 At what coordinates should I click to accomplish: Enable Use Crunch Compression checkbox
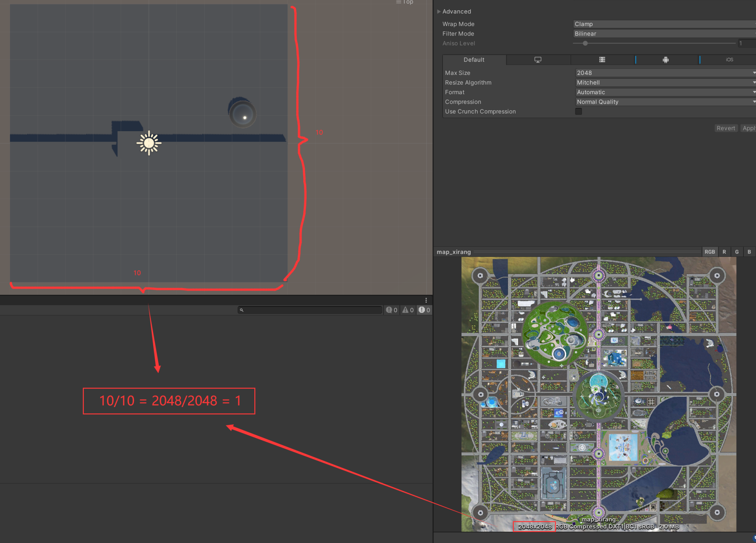[x=578, y=112]
